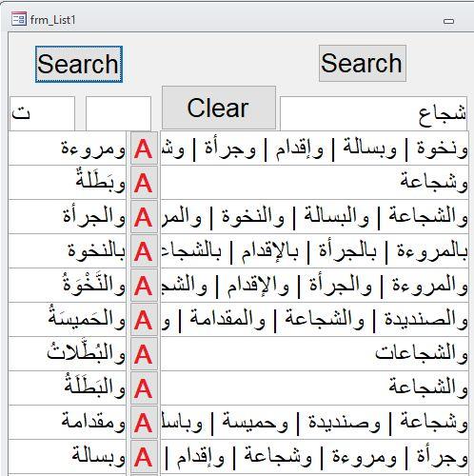Click the red A button next to ومروءة

tap(144, 149)
